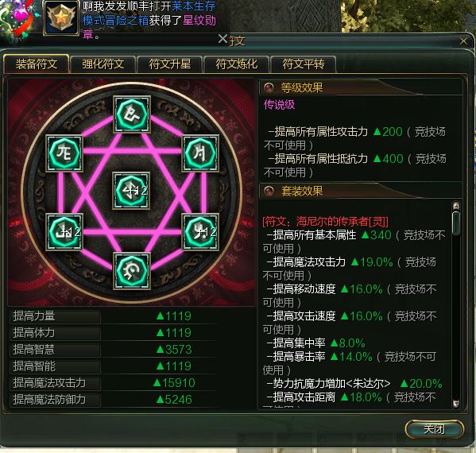Image resolution: width=476 pixels, height=453 pixels.
Task: Open the 符文升星 tab
Action: [x=170, y=64]
